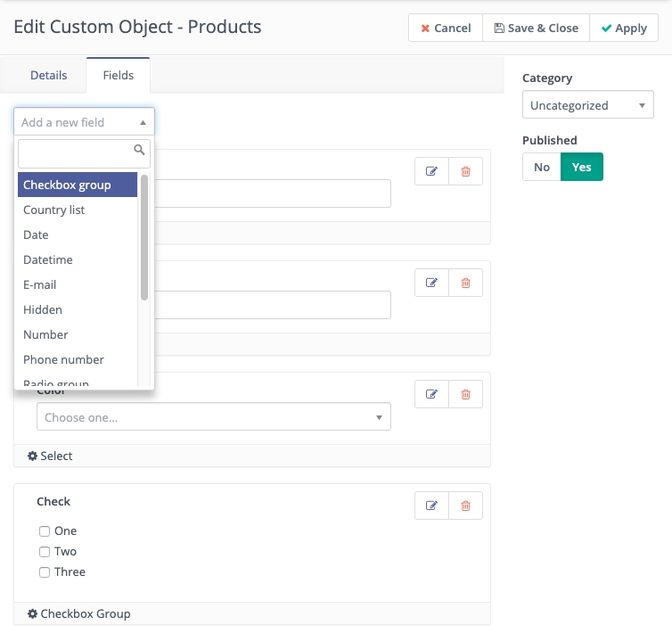Switch to the Details tab
672x633 pixels.
click(48, 75)
